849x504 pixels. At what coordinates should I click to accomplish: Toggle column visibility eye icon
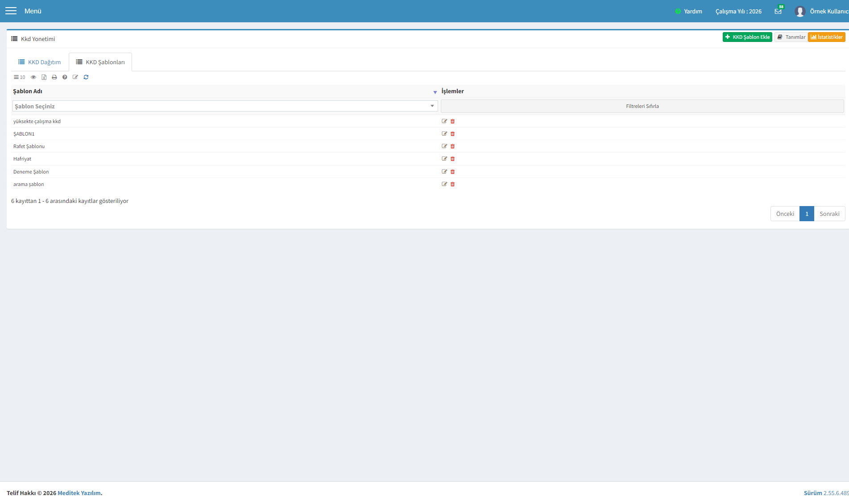[x=33, y=77]
